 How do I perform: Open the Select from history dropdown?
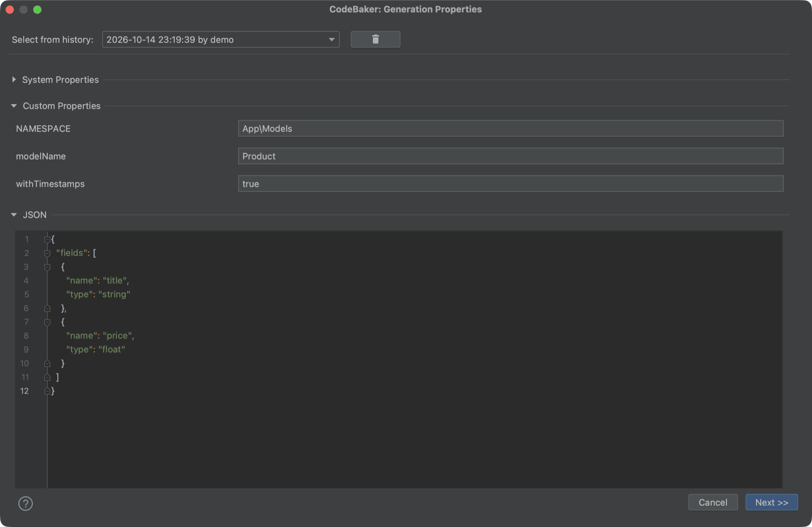[x=221, y=39]
